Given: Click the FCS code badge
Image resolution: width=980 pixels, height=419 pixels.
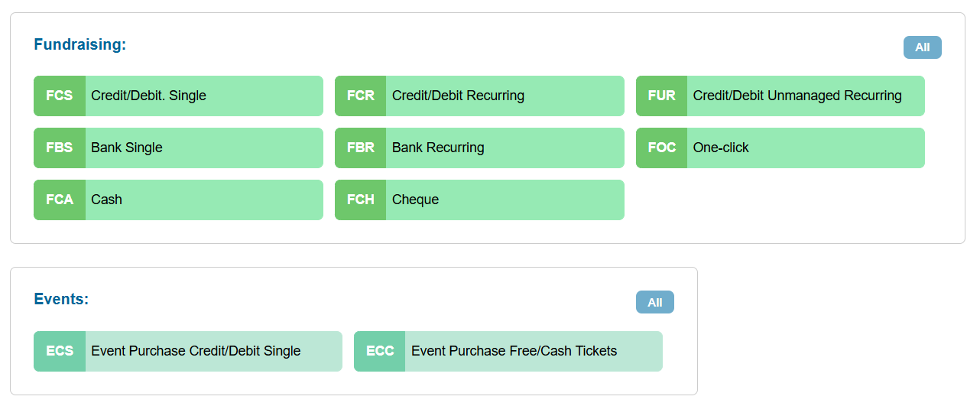Looking at the screenshot, I should pos(60,96).
